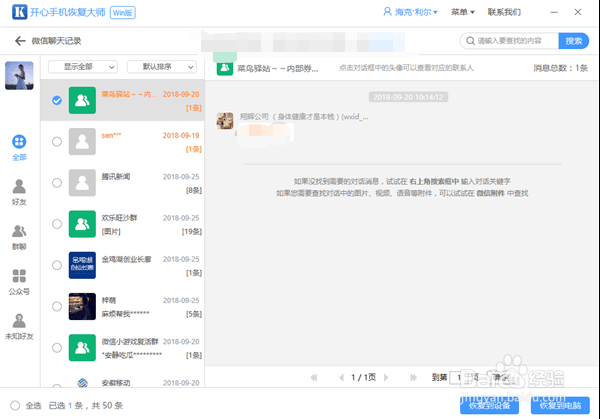This screenshot has height=419, width=600.
Task: Select the 微信小游戏复活群 conversation radio
Action: click(57, 348)
